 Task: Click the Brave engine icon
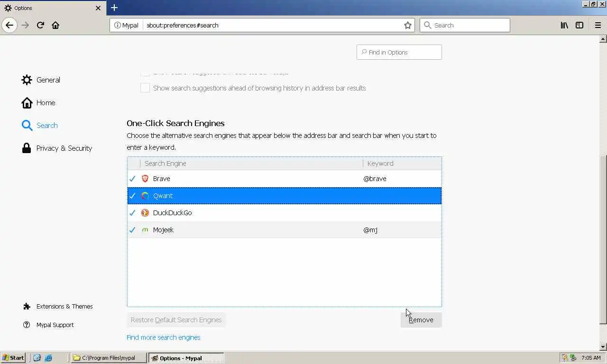point(145,179)
